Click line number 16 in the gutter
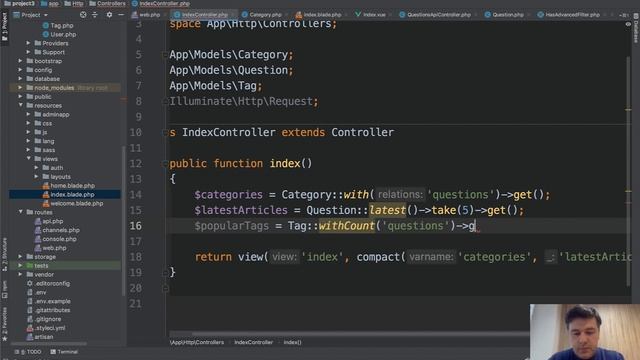Image resolution: width=640 pixels, height=360 pixels. pos(136,226)
